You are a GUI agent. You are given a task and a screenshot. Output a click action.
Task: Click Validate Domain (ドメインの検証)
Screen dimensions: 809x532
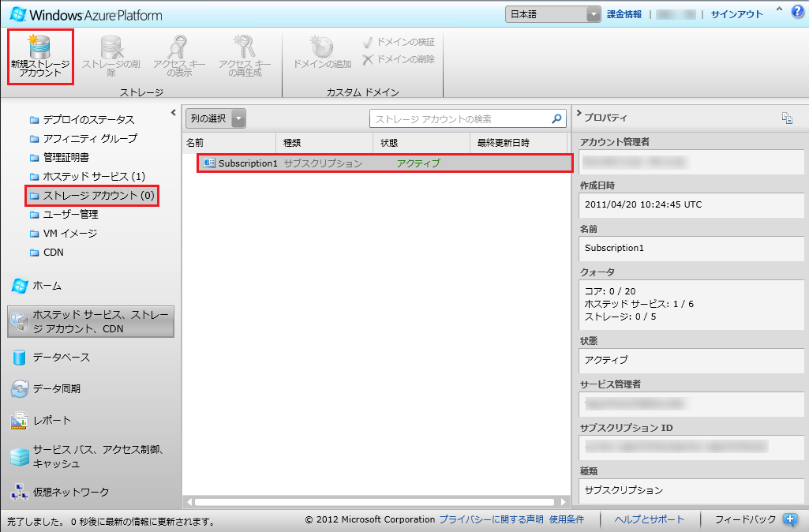pyautogui.click(x=399, y=42)
